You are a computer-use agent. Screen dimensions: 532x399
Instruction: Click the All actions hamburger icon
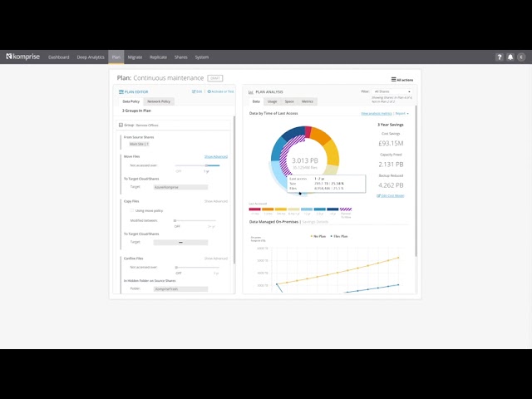[393, 80]
